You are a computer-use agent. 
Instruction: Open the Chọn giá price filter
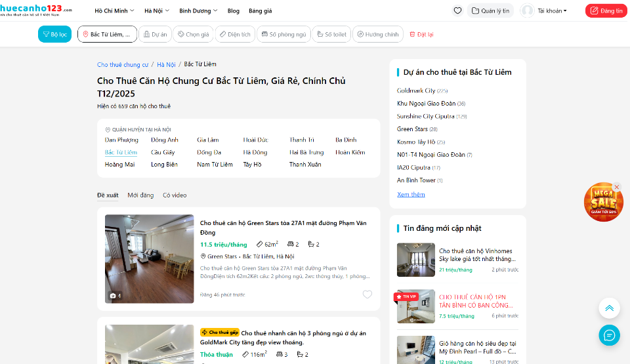[x=193, y=34]
